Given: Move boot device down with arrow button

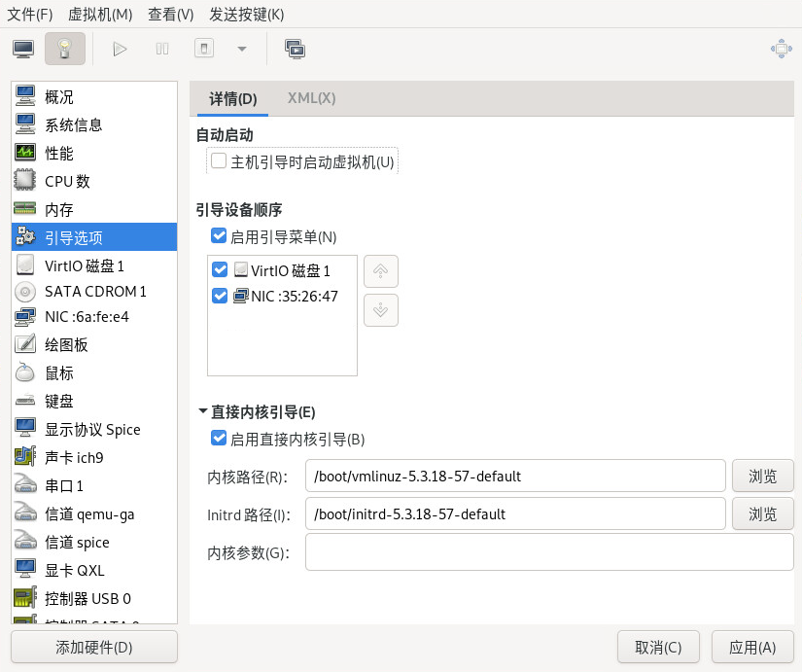Looking at the screenshot, I should click(380, 310).
